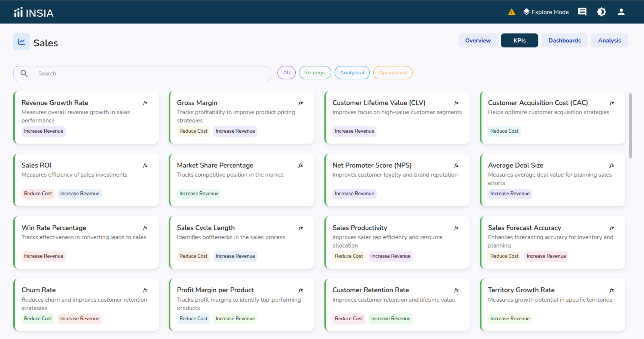Click Reduce Cost tag on Sales Cycle Length

click(x=193, y=256)
